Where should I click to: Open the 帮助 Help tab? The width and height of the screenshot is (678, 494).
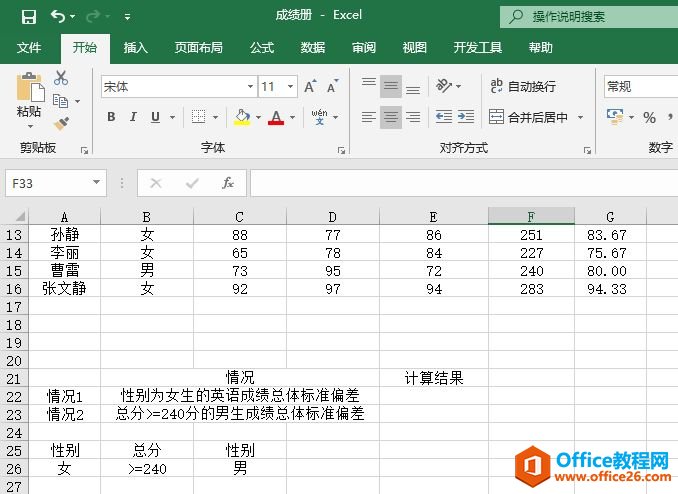[x=540, y=48]
